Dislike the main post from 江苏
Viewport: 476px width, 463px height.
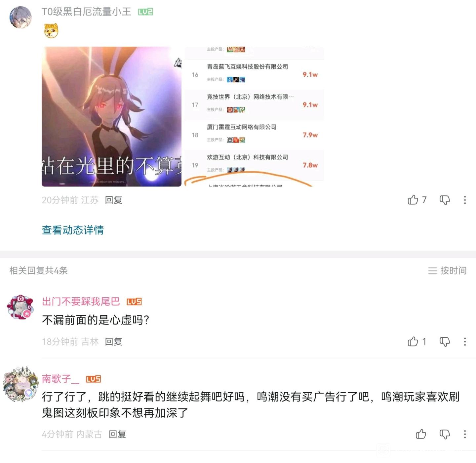pyautogui.click(x=445, y=200)
